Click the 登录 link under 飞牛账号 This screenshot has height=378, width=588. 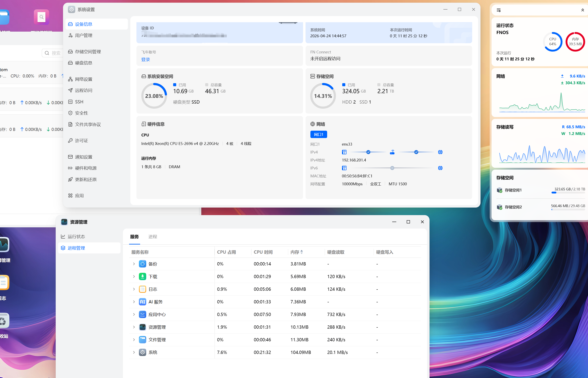pos(145,59)
